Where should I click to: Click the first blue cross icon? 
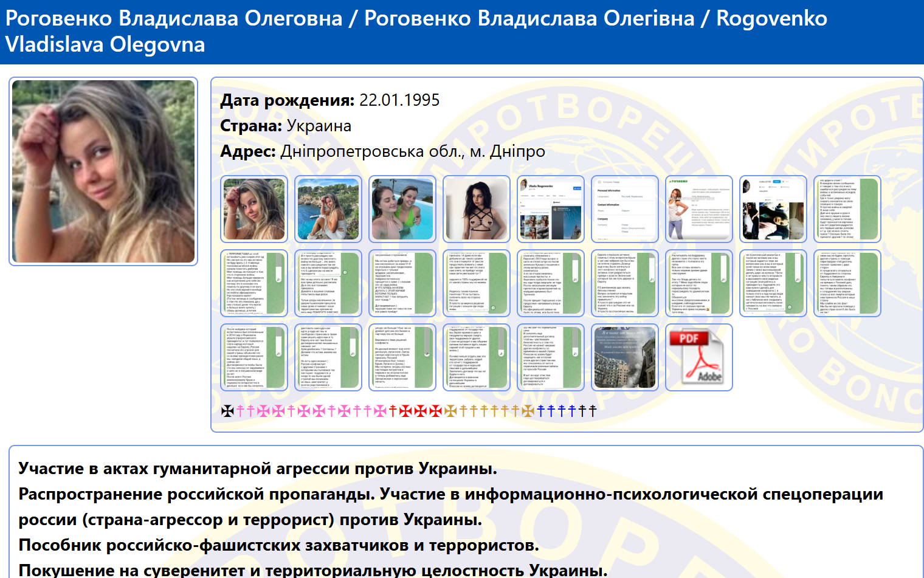coord(541,411)
